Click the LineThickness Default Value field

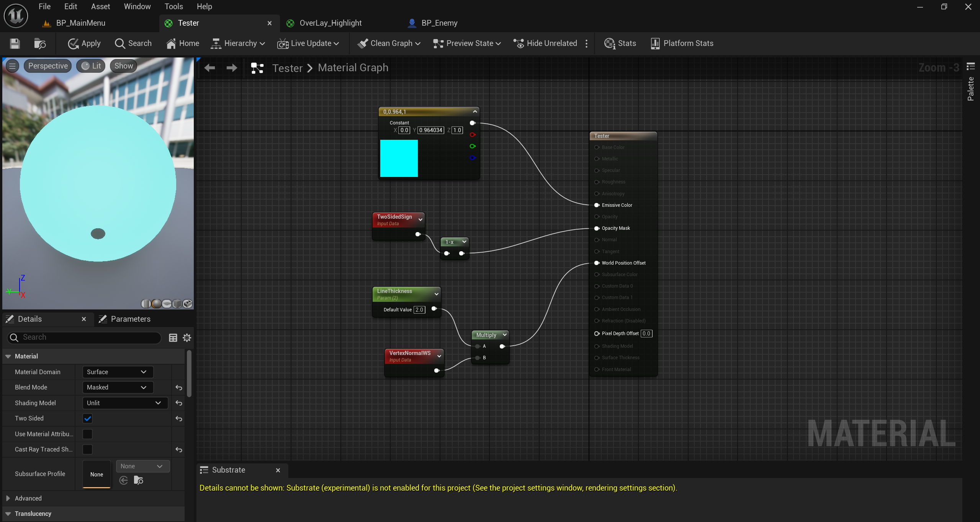pos(419,309)
